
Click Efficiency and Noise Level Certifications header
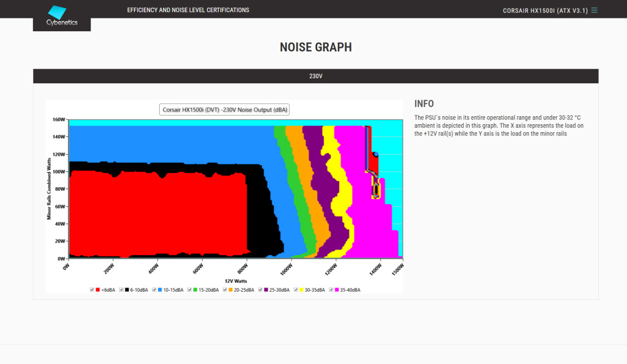(x=188, y=10)
